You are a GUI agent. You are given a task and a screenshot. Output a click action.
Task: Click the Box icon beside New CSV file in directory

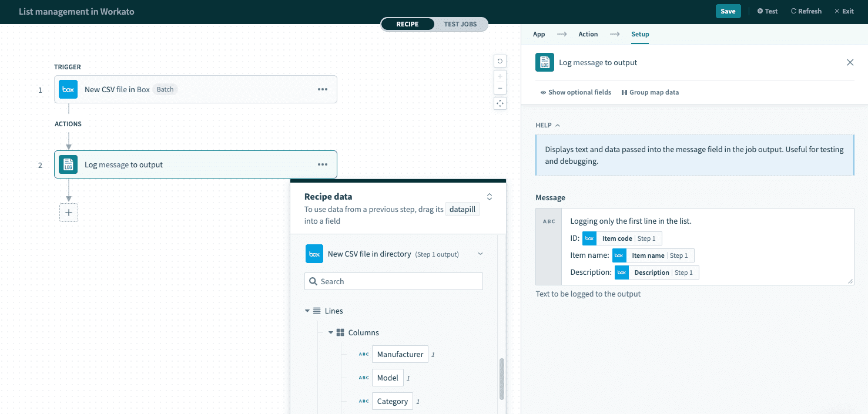(314, 253)
